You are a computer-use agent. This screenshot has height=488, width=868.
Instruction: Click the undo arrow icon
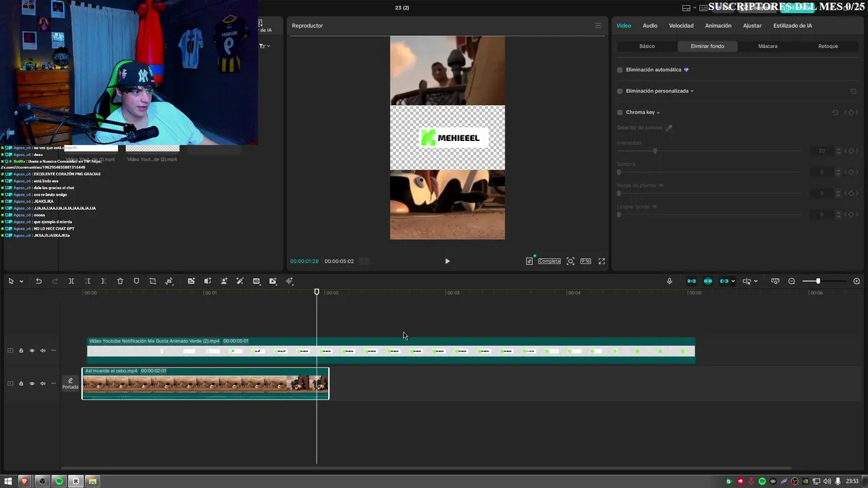click(39, 281)
